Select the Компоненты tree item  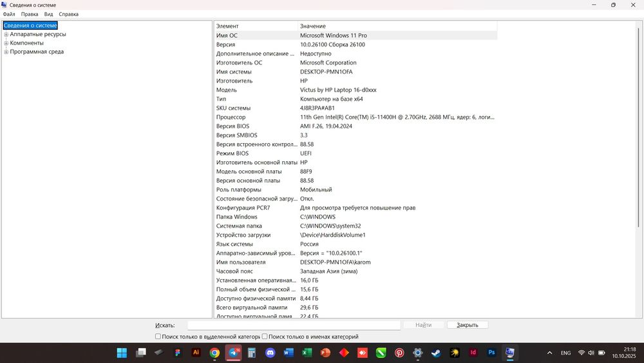point(26,43)
